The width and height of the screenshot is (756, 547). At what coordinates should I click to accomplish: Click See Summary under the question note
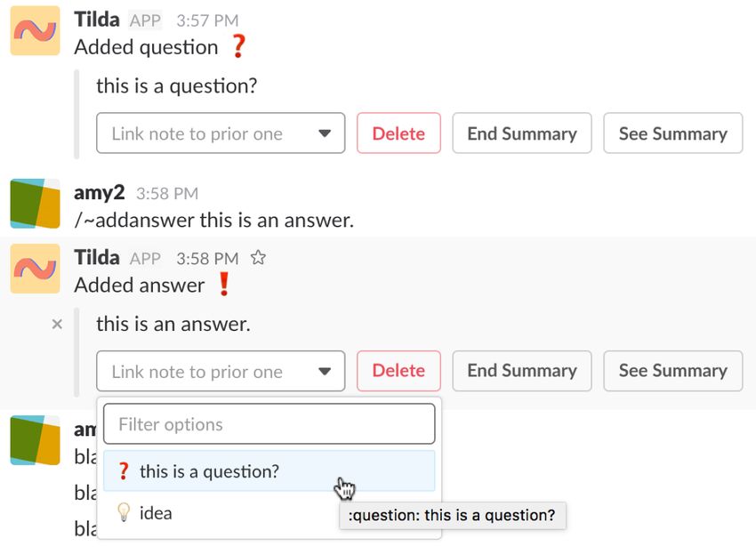(x=673, y=133)
